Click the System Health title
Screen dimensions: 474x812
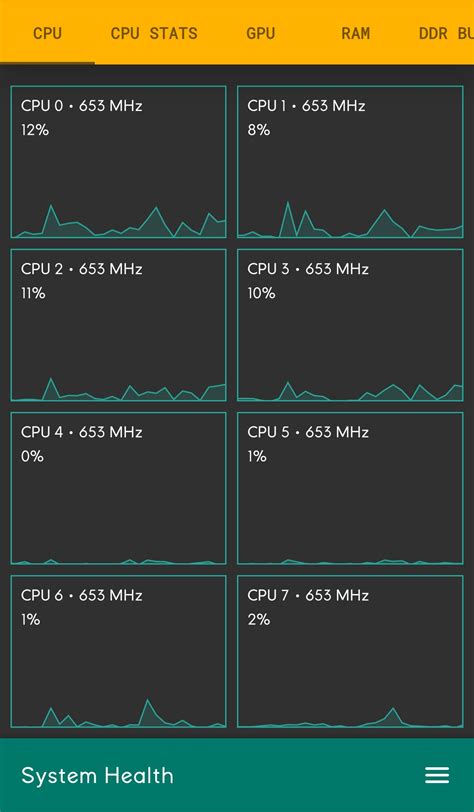(x=97, y=775)
